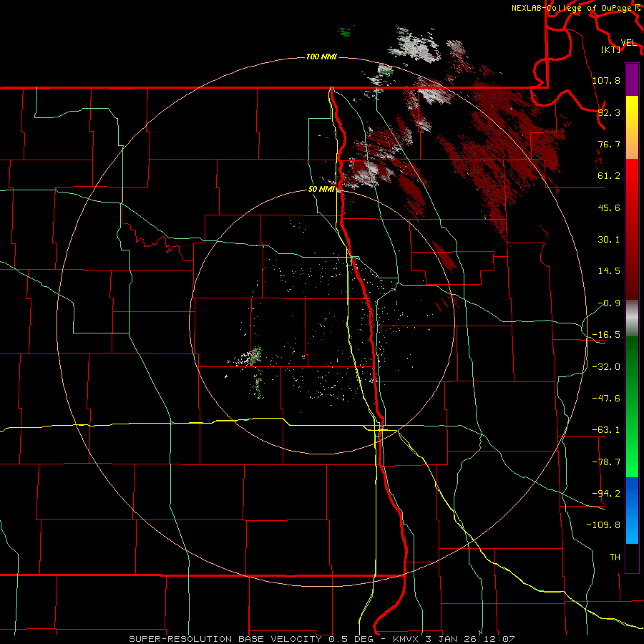The image size is (644, 644).
Task: Pick the purple segment of velocity color bar
Action: click(632, 79)
